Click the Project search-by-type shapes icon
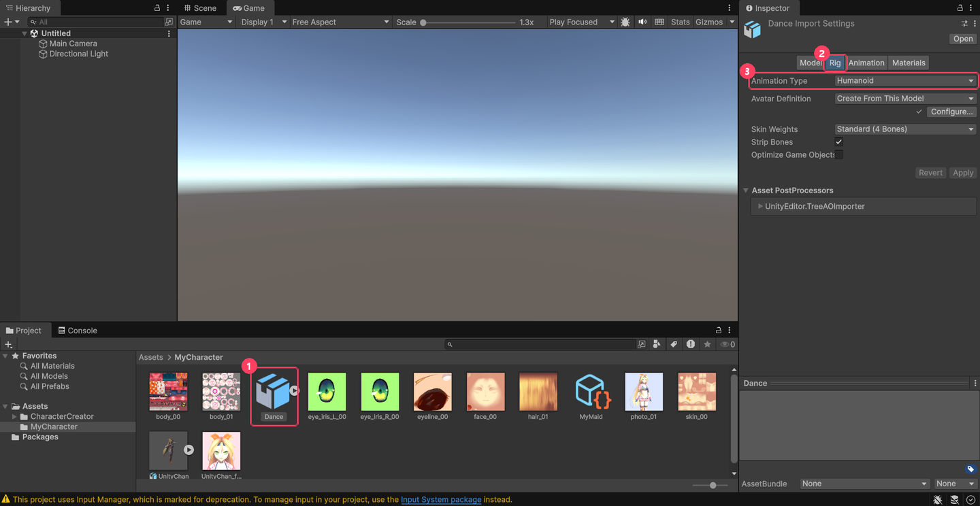980x506 pixels. click(x=657, y=344)
